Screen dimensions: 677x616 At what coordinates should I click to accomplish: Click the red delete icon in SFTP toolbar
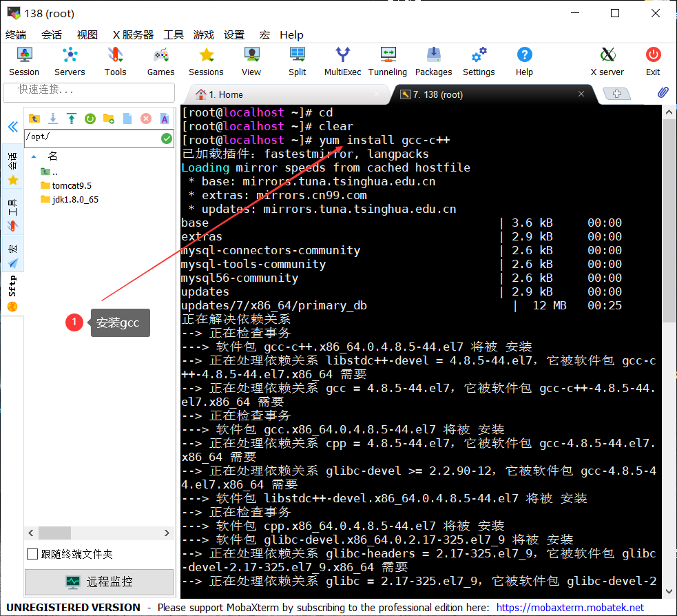point(146,119)
